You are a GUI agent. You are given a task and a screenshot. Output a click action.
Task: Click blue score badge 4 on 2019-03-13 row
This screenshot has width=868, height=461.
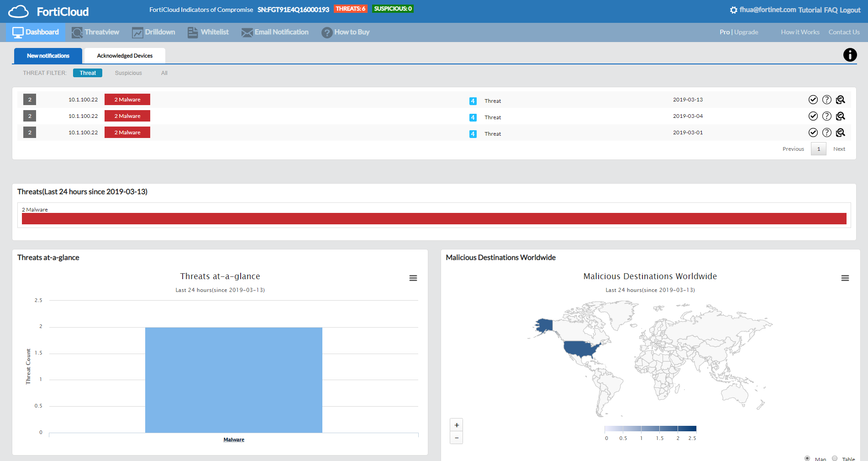(x=473, y=101)
